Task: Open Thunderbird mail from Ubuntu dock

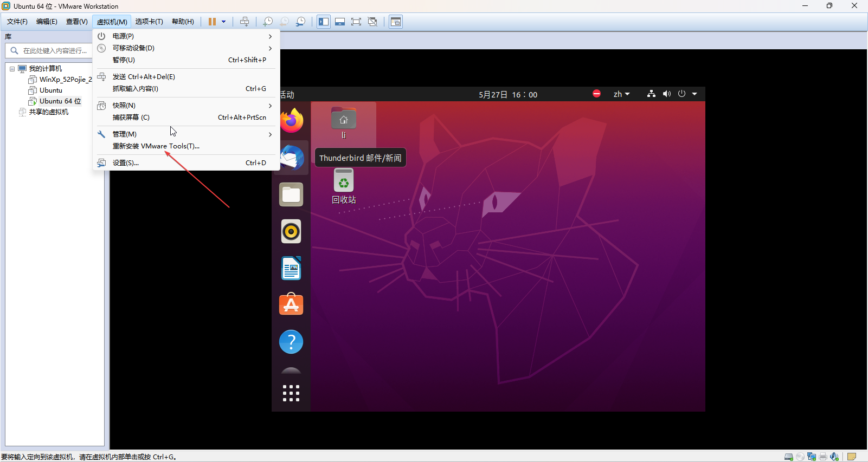Action: click(x=291, y=158)
